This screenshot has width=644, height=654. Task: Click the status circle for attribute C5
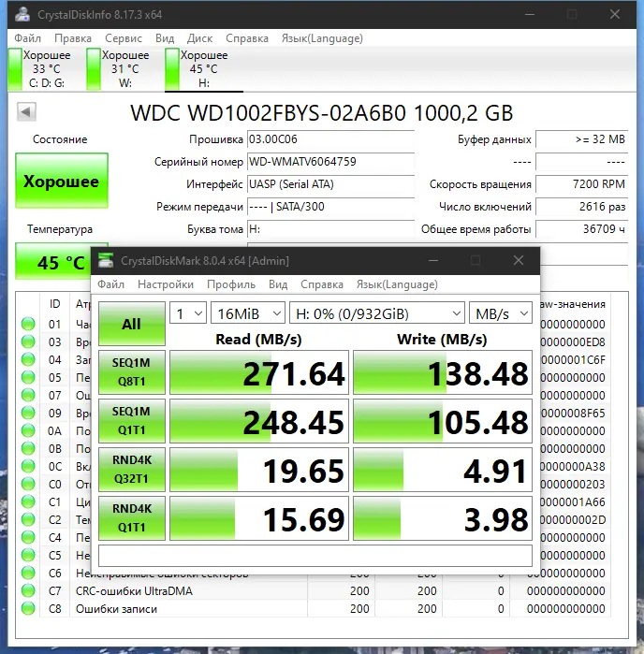point(28,555)
